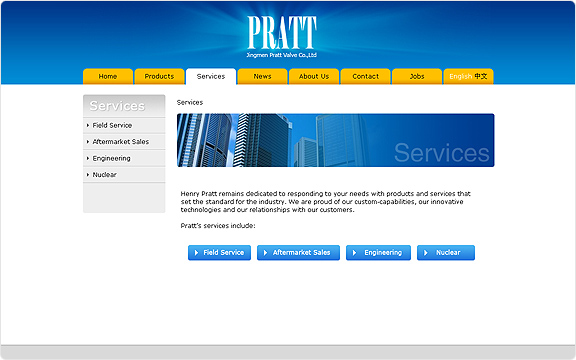Open the Contact tab

point(365,76)
